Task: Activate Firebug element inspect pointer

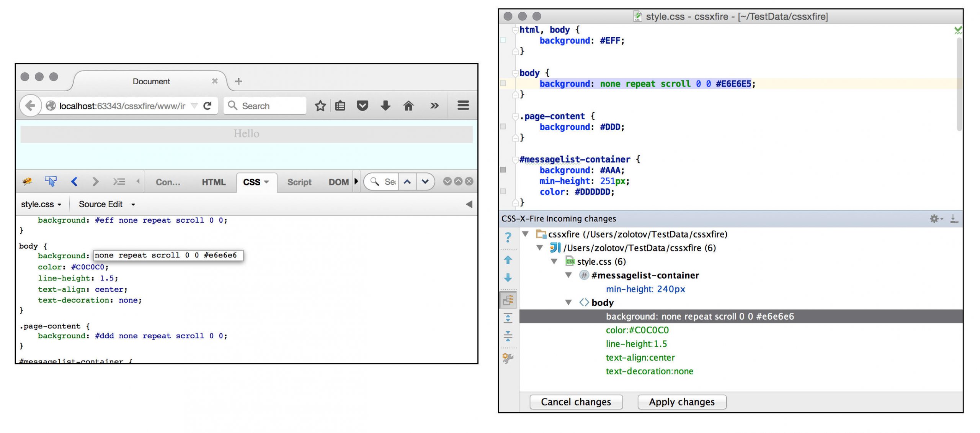Action: 51,181
